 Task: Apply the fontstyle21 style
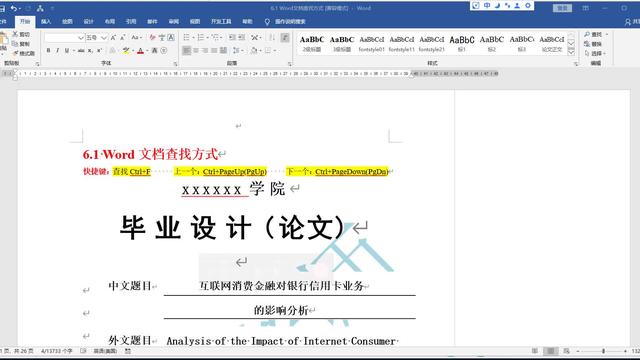[431, 44]
